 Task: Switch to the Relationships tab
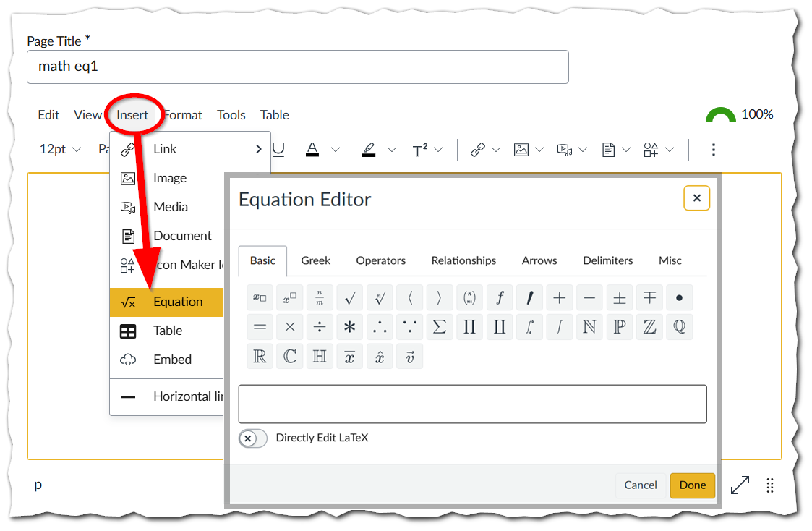463,260
